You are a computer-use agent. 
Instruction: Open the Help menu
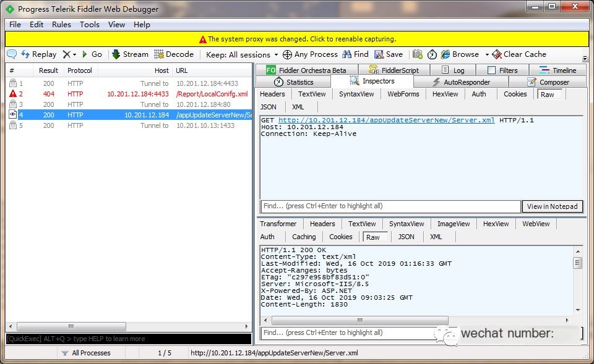[142, 25]
